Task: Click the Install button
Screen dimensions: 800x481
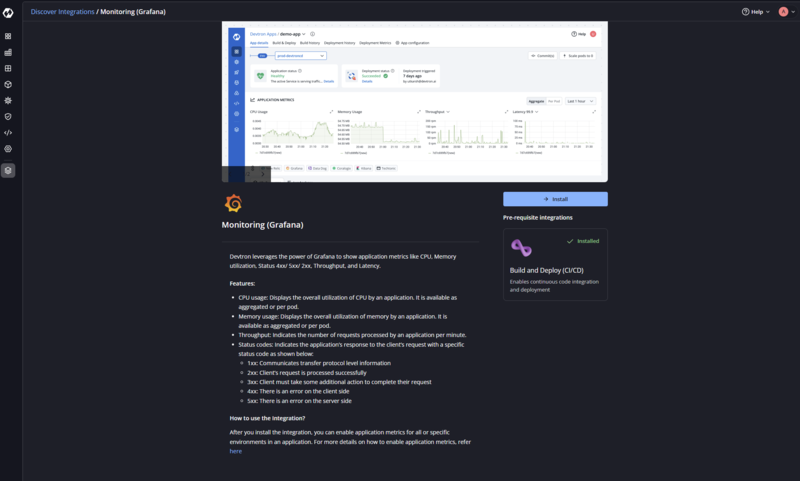Action: [555, 199]
